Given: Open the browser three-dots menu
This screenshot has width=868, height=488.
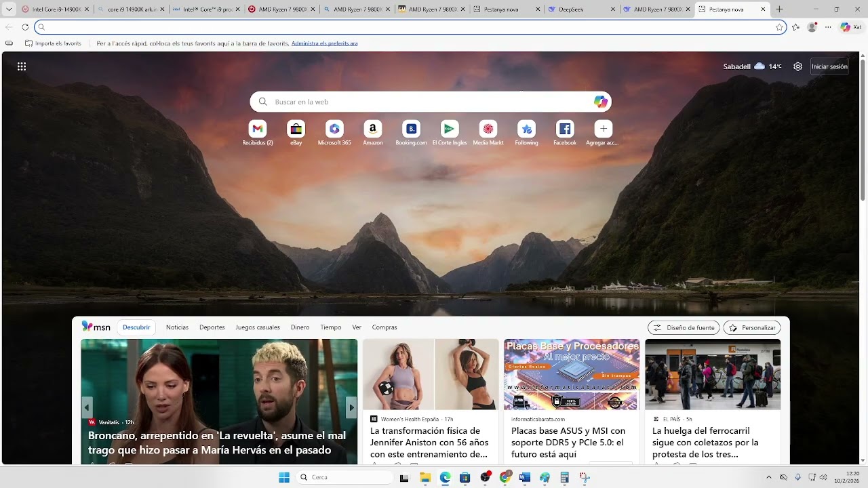Looking at the screenshot, I should click(828, 27).
